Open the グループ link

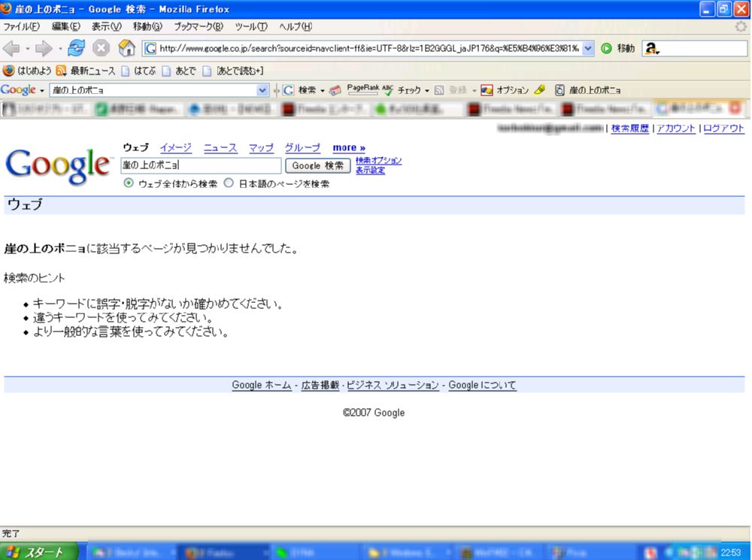pyautogui.click(x=302, y=147)
